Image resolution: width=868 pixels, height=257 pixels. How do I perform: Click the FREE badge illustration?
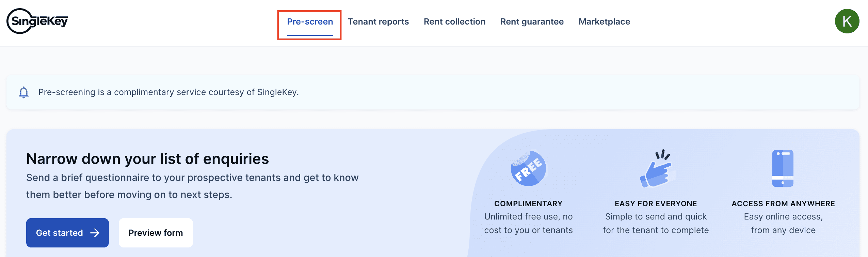[x=528, y=168]
